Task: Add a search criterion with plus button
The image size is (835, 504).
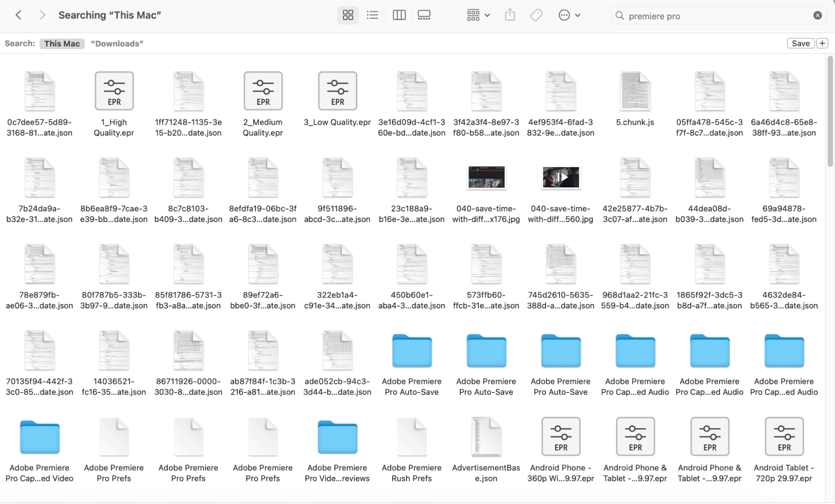Action: click(822, 43)
